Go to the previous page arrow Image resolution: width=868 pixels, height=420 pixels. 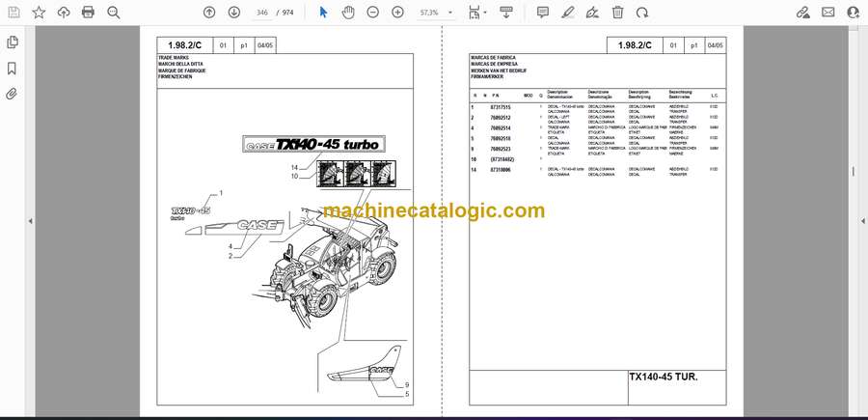click(x=209, y=13)
